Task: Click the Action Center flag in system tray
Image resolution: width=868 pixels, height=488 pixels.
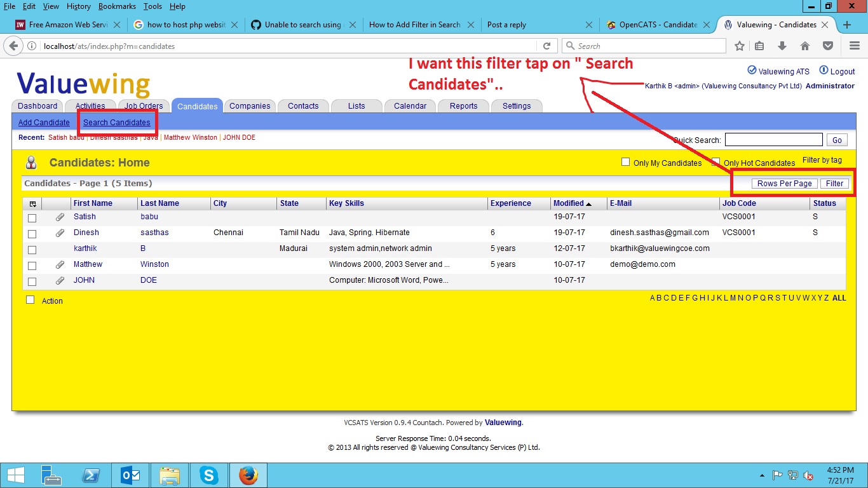Action: click(x=777, y=475)
